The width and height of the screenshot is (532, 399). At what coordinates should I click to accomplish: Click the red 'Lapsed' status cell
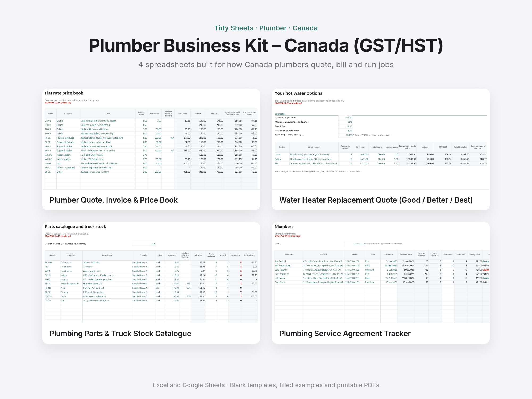coord(486,270)
